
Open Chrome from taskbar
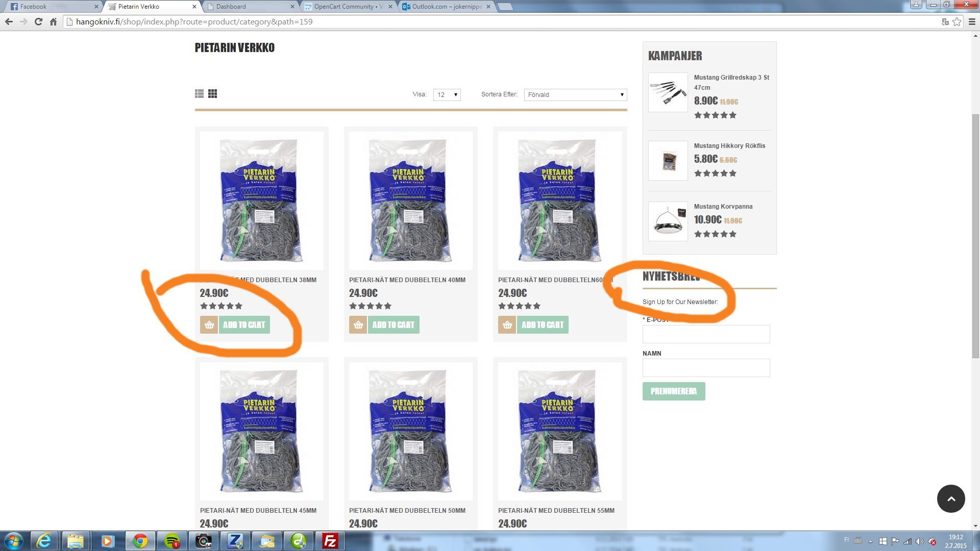click(x=140, y=541)
